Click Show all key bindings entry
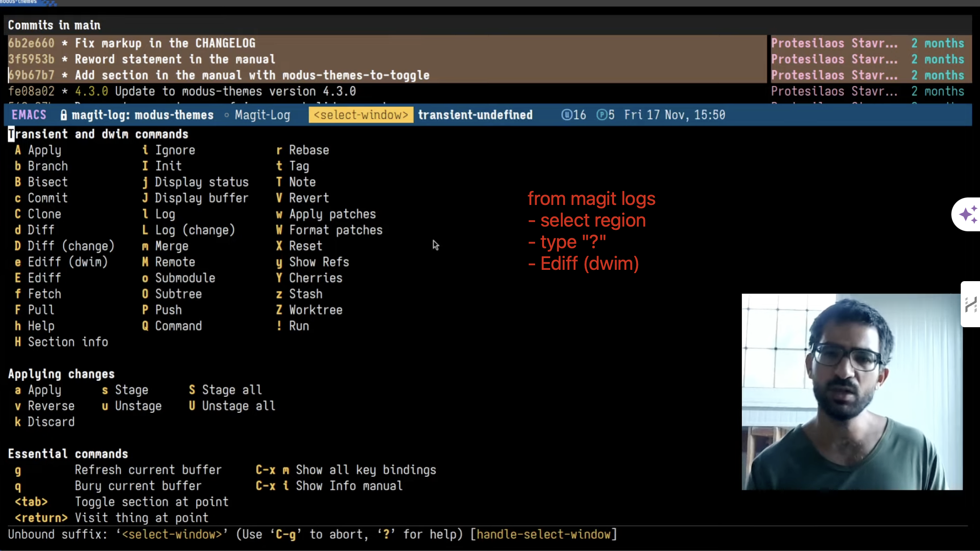The width and height of the screenshot is (980, 551). 366,470
